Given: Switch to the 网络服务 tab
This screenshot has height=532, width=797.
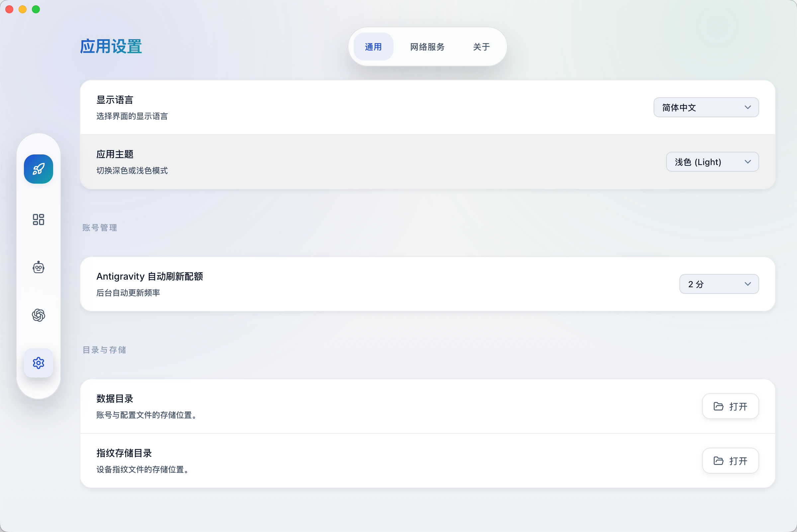Looking at the screenshot, I should click(x=427, y=47).
